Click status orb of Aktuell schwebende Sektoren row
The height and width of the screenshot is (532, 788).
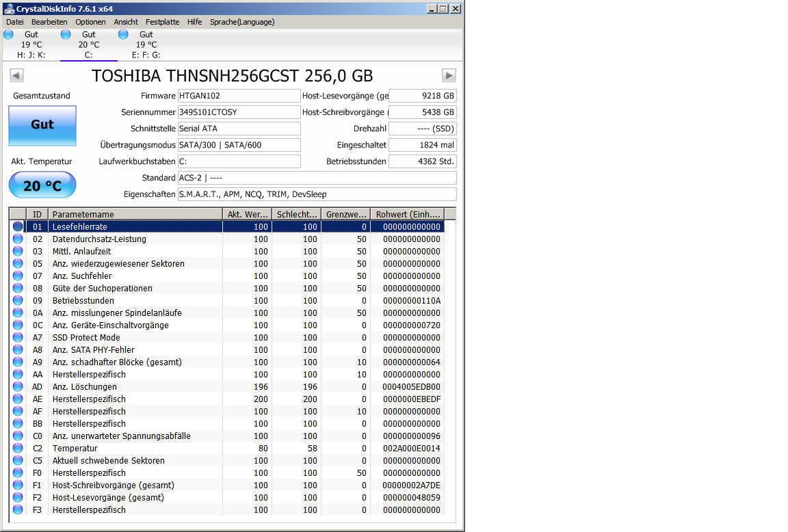18,460
